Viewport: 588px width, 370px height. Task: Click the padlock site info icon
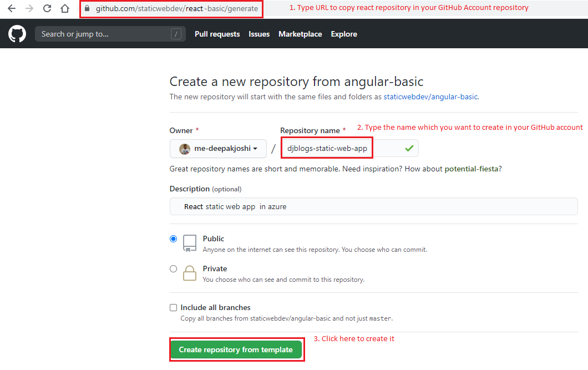tap(87, 8)
